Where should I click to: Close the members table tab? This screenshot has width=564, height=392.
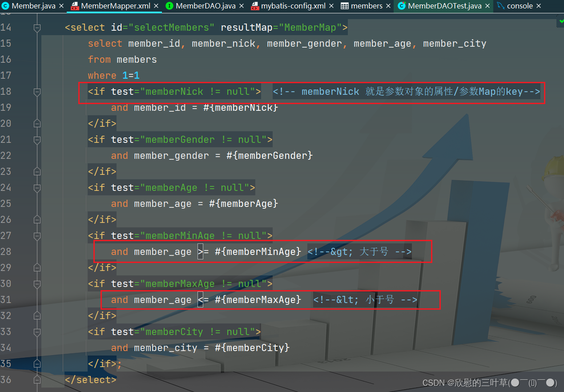(388, 6)
